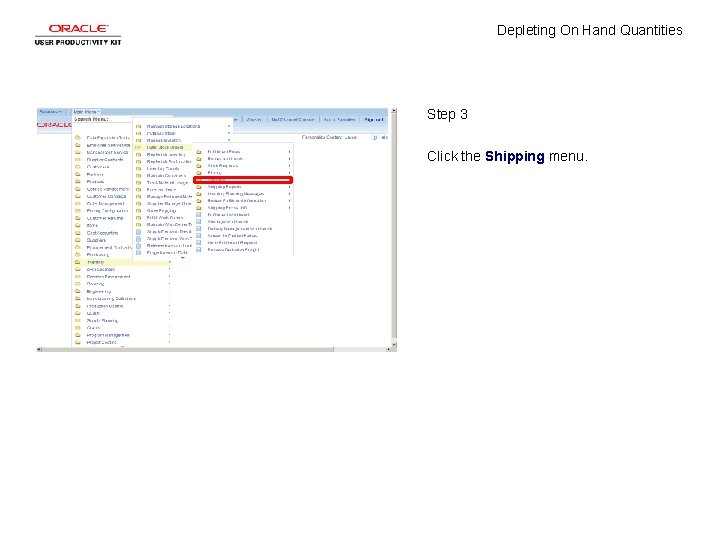
Task: Expand the Inventory Planning Messages arrow
Action: (289, 194)
